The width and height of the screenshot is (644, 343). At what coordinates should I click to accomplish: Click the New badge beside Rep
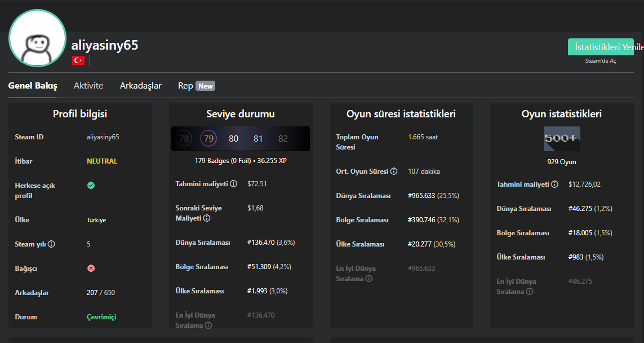point(205,86)
